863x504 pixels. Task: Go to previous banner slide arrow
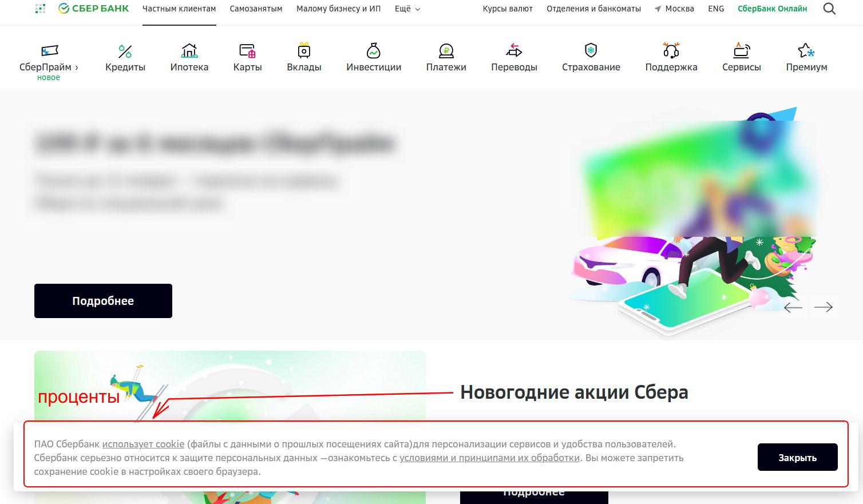pos(793,307)
